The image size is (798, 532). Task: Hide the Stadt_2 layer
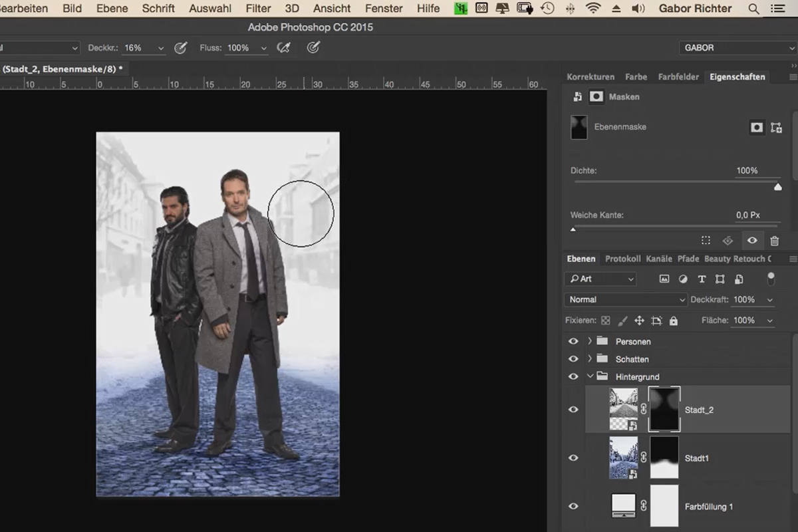tap(573, 410)
